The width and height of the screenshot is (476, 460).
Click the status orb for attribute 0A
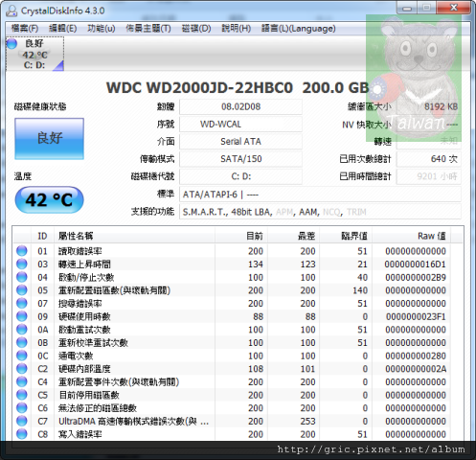(x=22, y=330)
